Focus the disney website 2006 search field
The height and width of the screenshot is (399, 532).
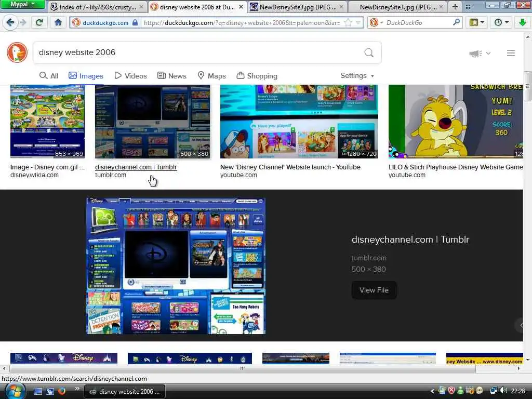click(x=197, y=52)
